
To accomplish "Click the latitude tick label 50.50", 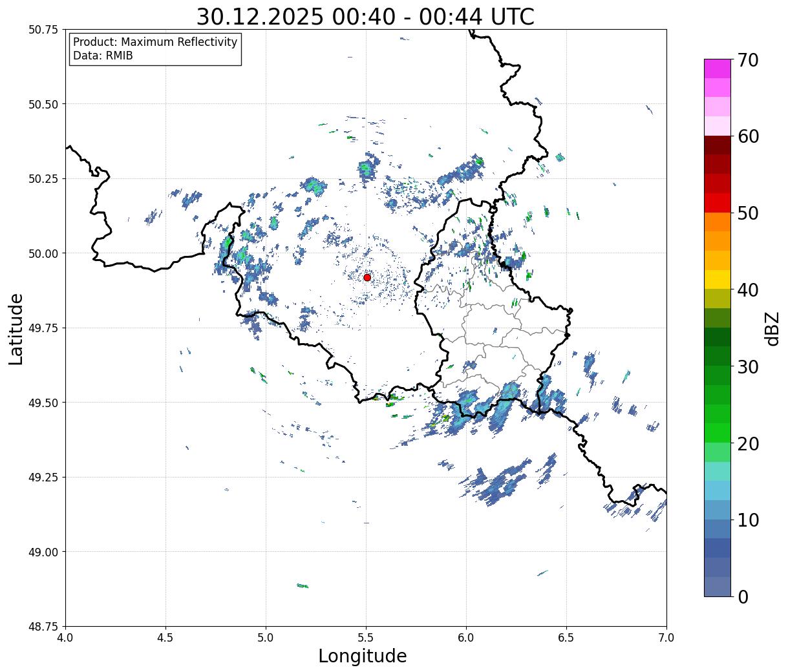I will pyautogui.click(x=43, y=104).
